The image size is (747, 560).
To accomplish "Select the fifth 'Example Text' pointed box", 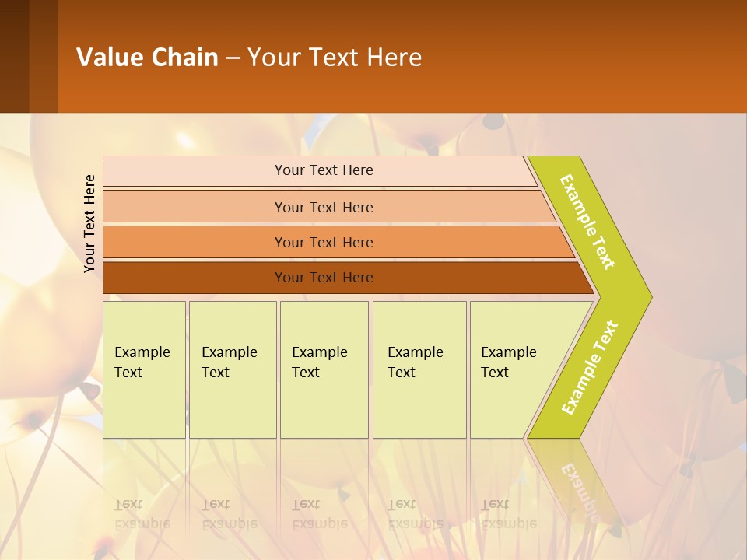I will pos(515,369).
